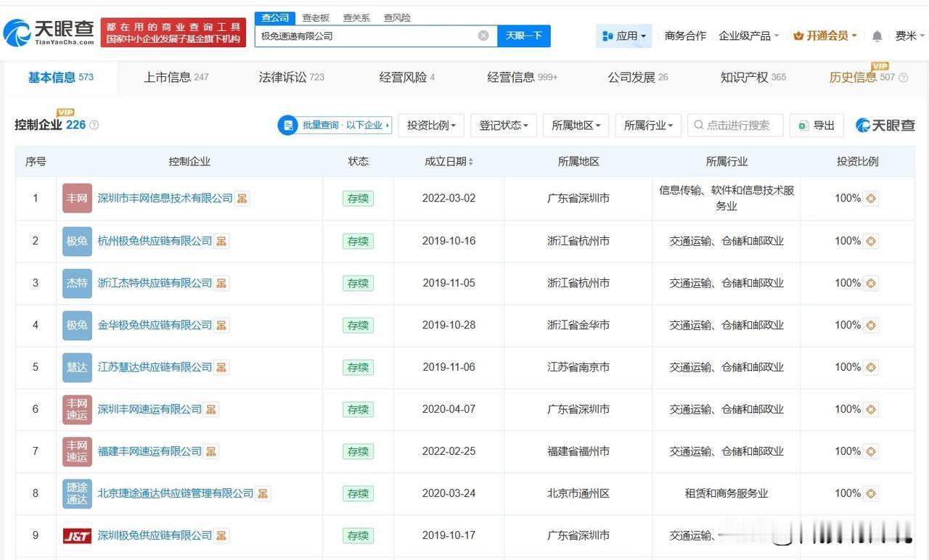Open 杭州极兔供应链有限公司 company link
Viewport: 929px width, 560px height.
(155, 241)
